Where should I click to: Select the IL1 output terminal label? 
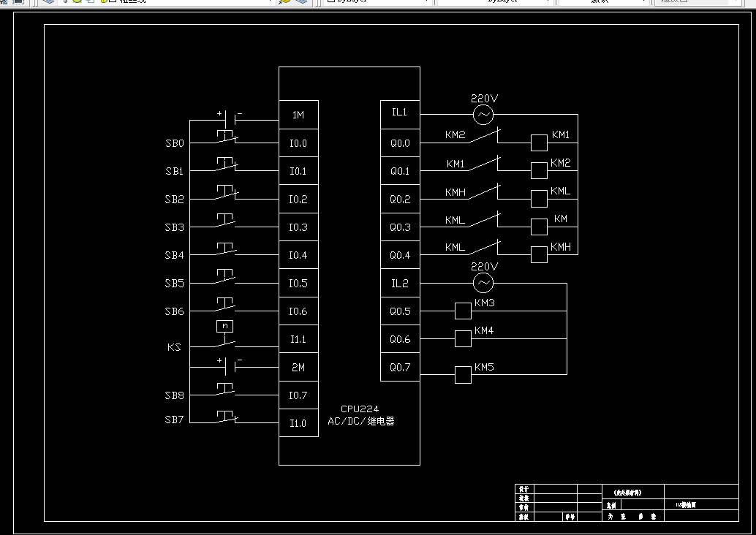[x=399, y=112]
